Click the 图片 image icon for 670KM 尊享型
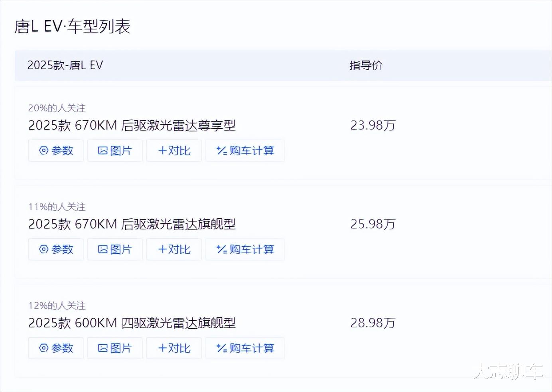The width and height of the screenshot is (552, 392). pos(103,151)
